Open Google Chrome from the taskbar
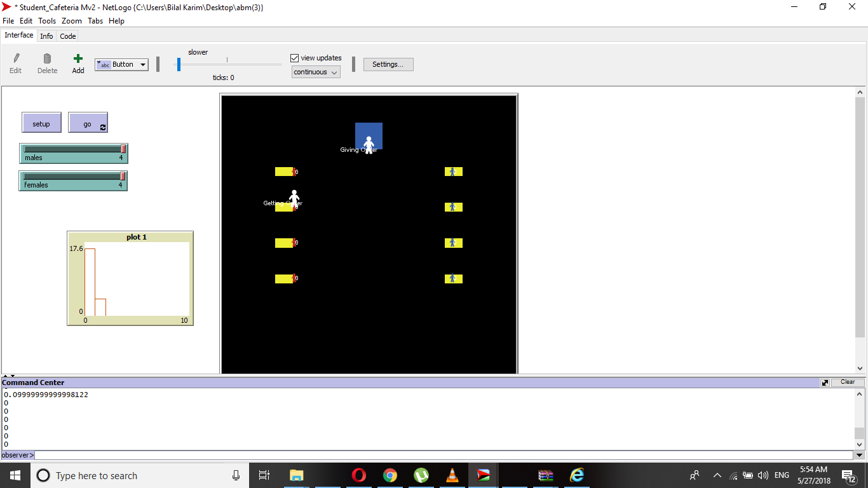Screen dimensions: 868x488 click(x=390, y=475)
